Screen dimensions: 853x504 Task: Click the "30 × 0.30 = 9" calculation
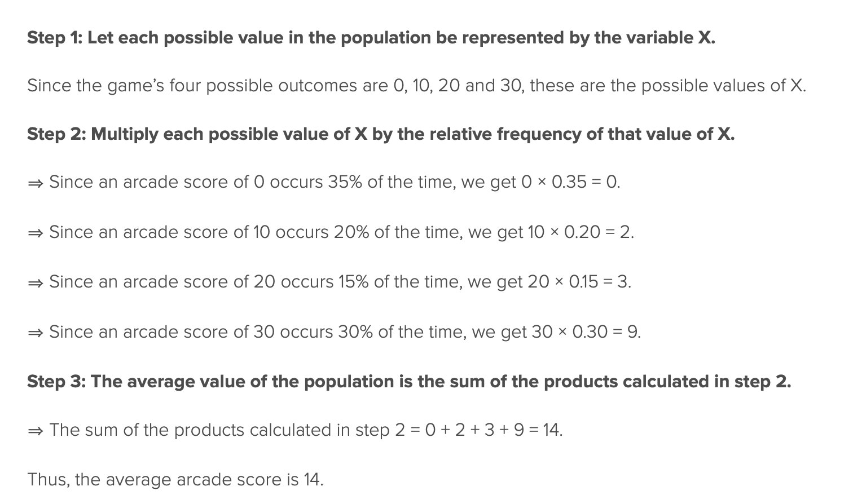(x=586, y=332)
